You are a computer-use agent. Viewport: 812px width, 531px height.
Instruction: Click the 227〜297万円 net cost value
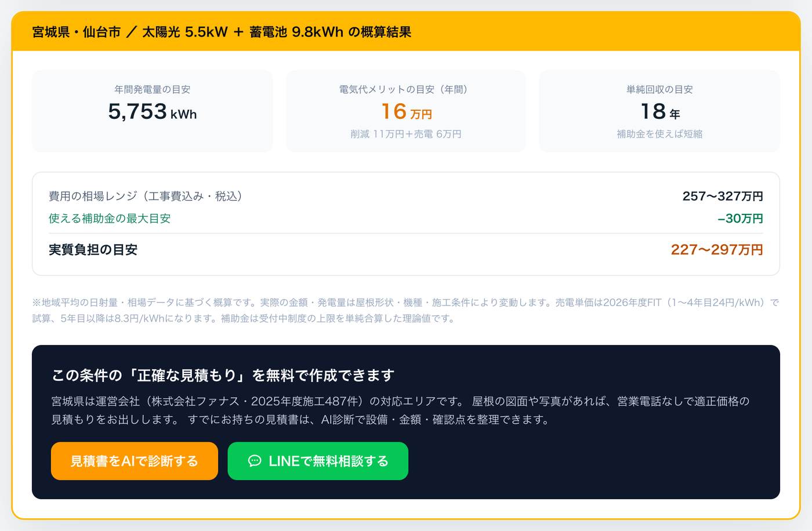[717, 250]
